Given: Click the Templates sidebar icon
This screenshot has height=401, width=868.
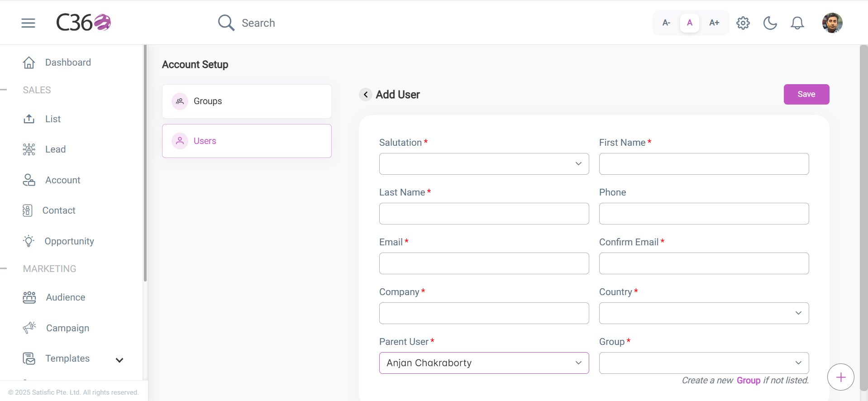Looking at the screenshot, I should click(29, 358).
